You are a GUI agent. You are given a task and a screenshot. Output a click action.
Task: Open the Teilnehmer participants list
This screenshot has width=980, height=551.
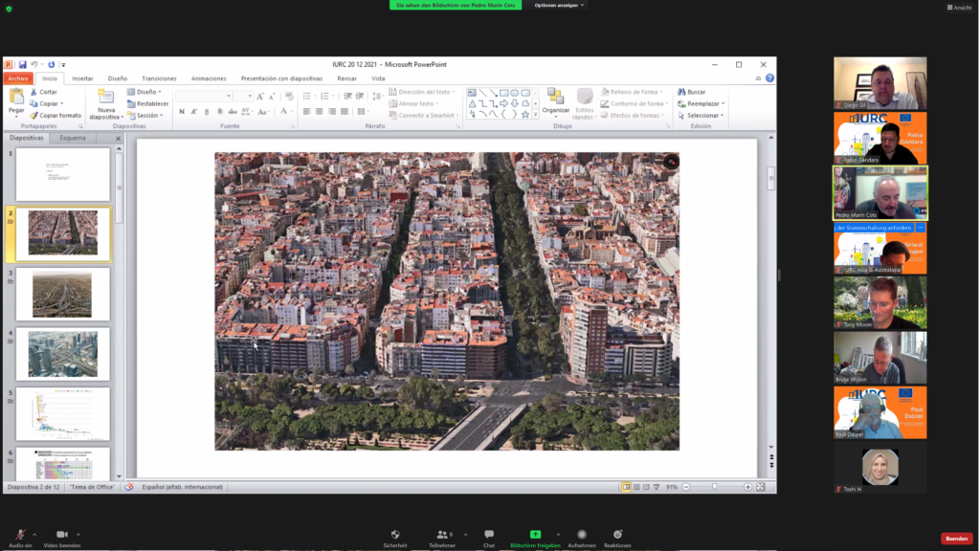[442, 535]
